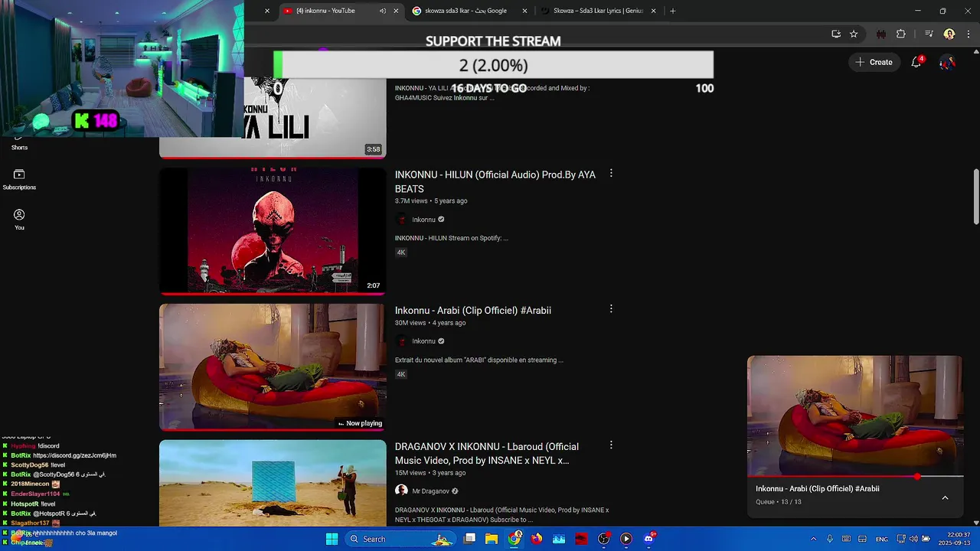
Task: Bookmark this page with the star icon
Action: pyautogui.click(x=854, y=34)
